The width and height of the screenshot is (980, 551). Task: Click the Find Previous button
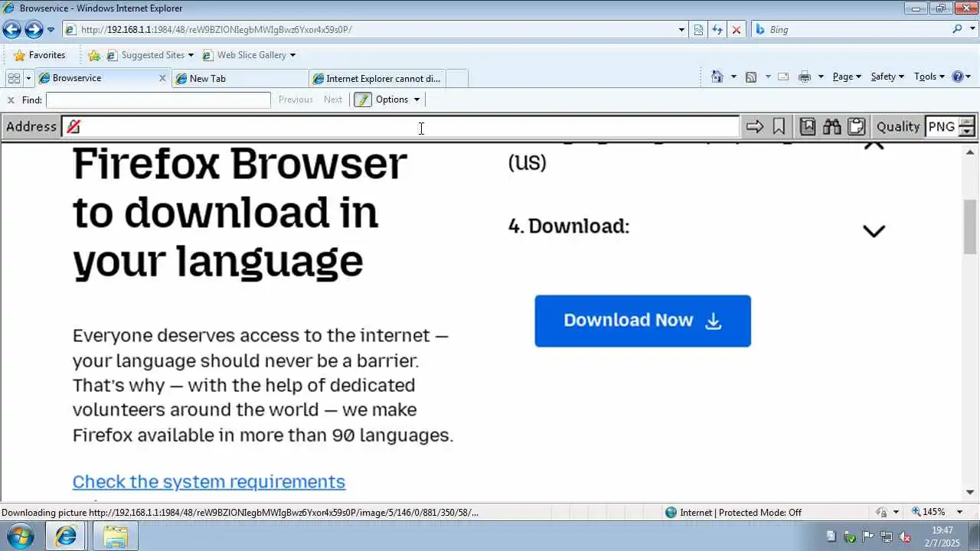coord(296,99)
